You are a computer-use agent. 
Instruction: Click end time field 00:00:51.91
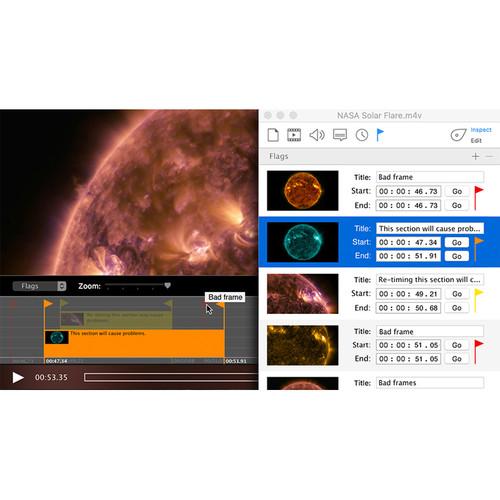click(x=408, y=256)
